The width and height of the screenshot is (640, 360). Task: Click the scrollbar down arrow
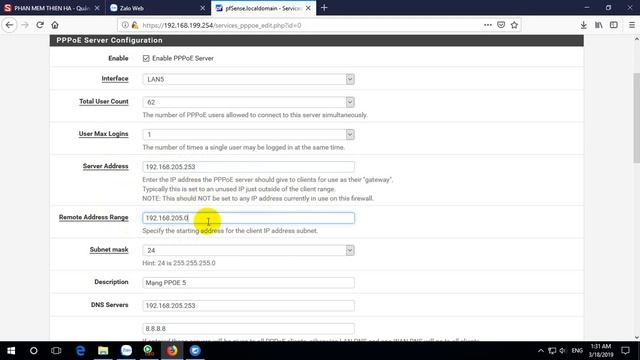pos(636,338)
